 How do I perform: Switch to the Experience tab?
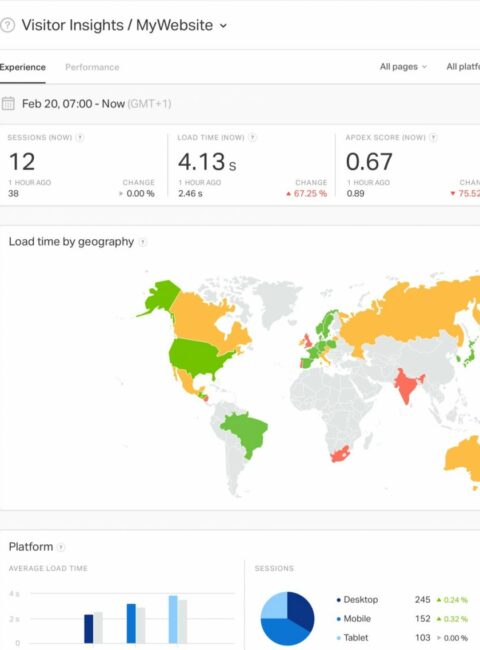pyautogui.click(x=22, y=67)
